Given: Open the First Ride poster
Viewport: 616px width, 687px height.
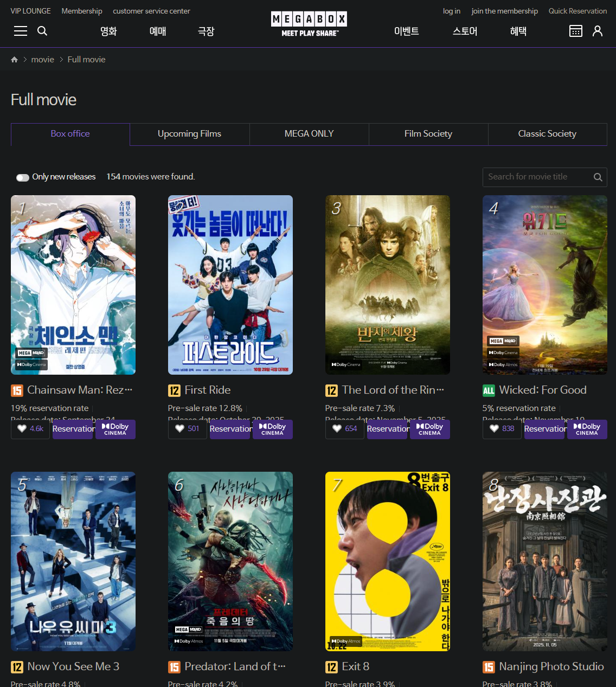Looking at the screenshot, I should click(x=230, y=285).
